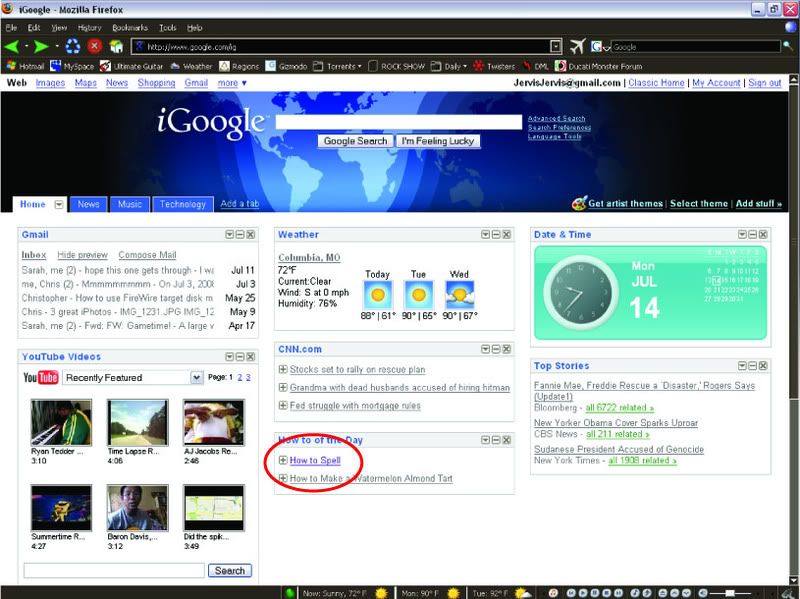Image resolution: width=800 pixels, height=599 pixels.
Task: Open email 'How to use FireWire target disk'
Action: point(117,298)
